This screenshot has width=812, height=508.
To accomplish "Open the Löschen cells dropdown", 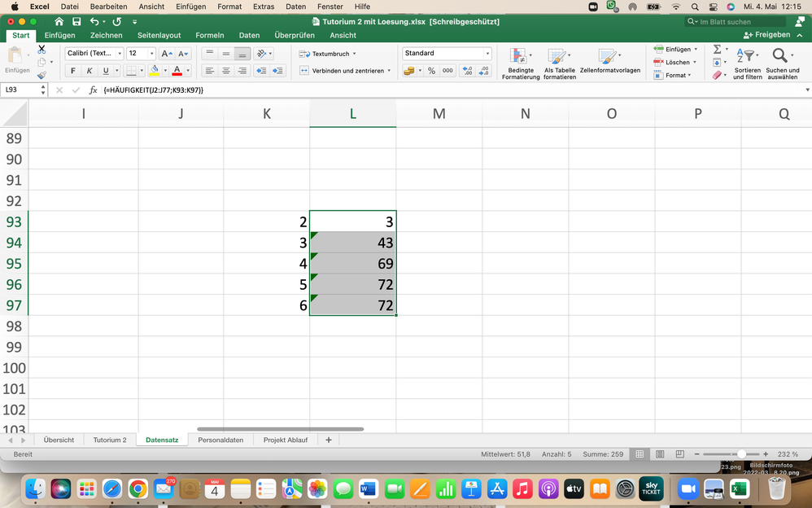I will [x=695, y=62].
